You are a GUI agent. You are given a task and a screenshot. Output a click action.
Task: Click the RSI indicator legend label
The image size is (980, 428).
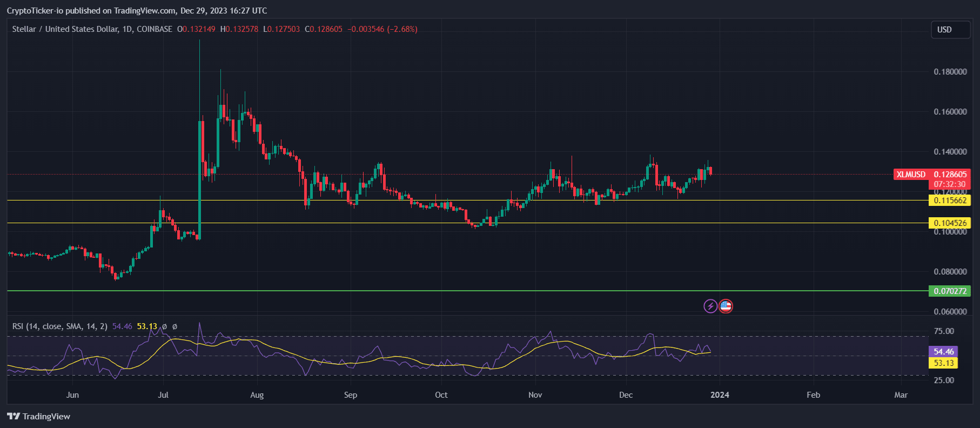pos(59,326)
